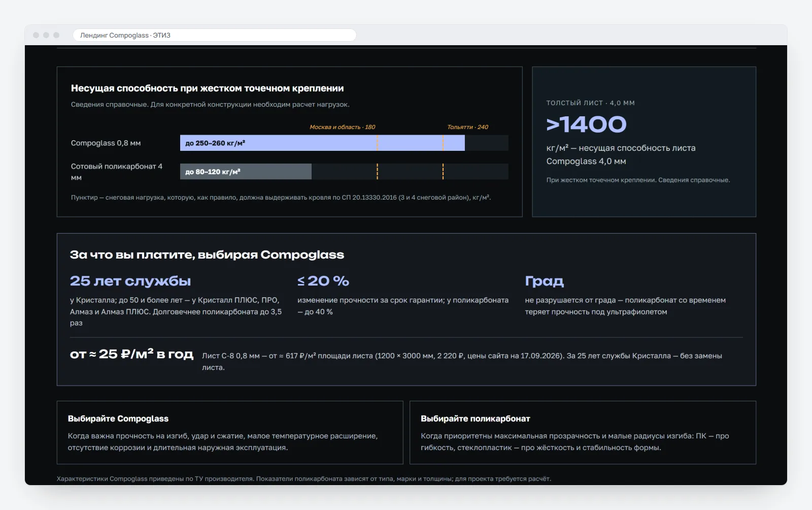Image resolution: width=812 pixels, height=510 pixels.
Task: Select text 'не разрушается от града — поликарбонат со временем'
Action: tap(626, 300)
